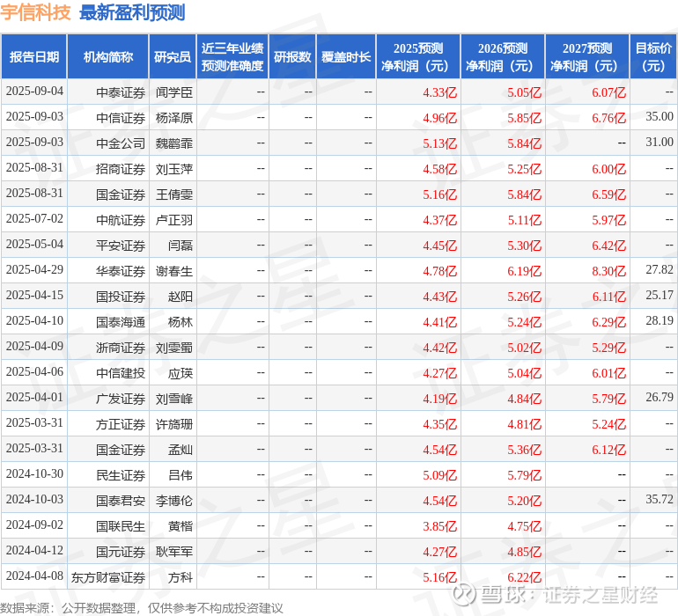Click target price 25.17

(x=660, y=296)
